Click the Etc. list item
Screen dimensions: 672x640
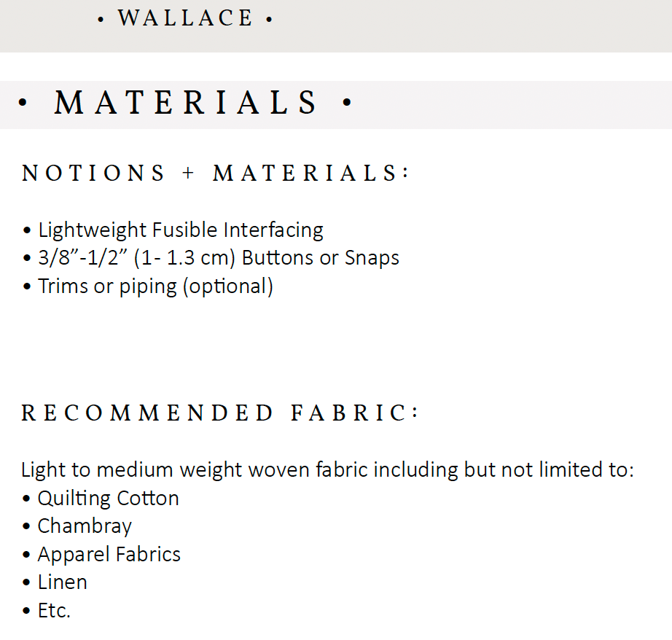(x=54, y=611)
